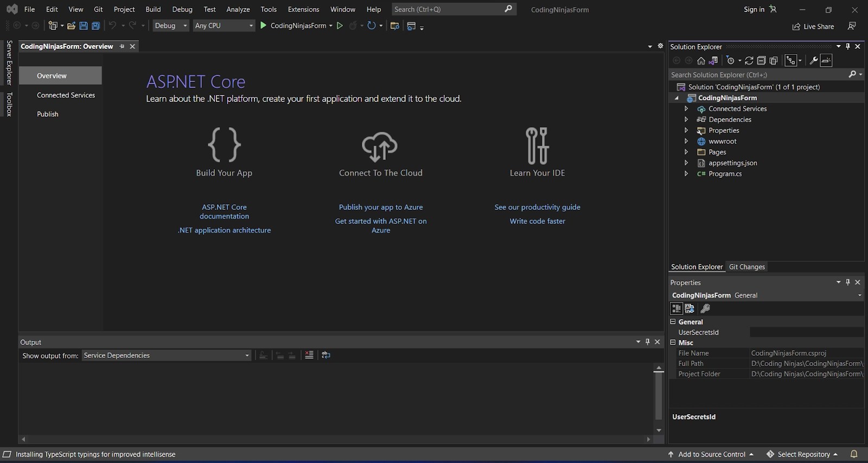The width and height of the screenshot is (868, 463).
Task: Click the Search (Ctrl+Q) box
Action: [x=454, y=9]
